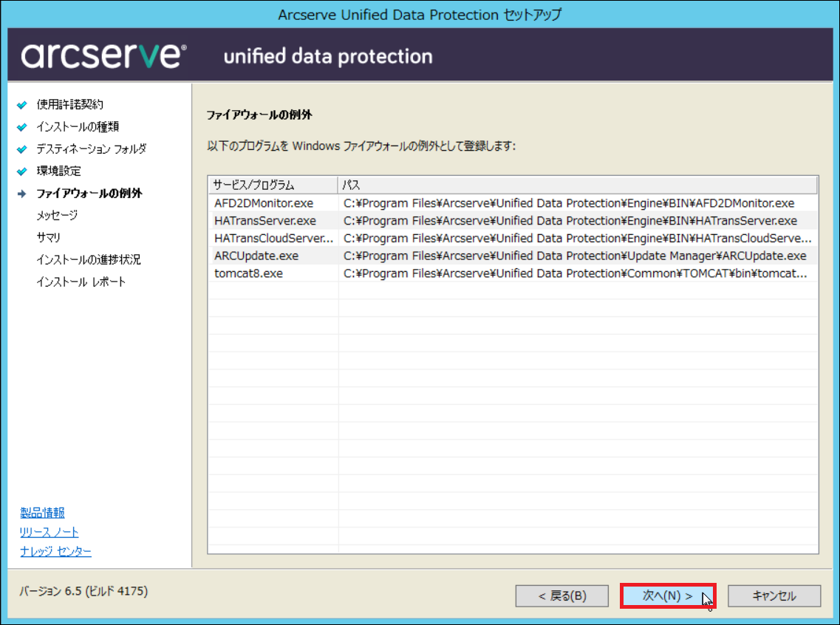Image resolution: width=840 pixels, height=625 pixels.
Task: Click the 使用許諾契約 step in sidebar
Action: (x=69, y=104)
